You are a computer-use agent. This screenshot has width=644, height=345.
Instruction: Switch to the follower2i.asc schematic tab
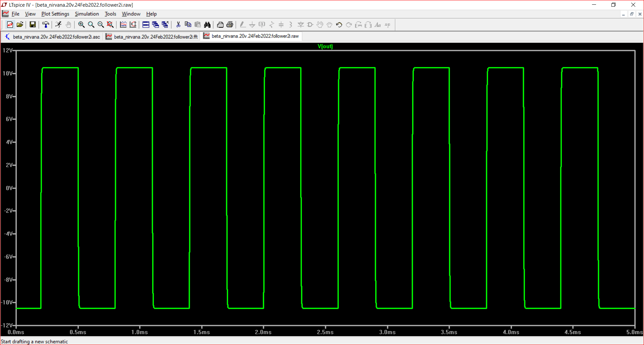(x=52, y=37)
